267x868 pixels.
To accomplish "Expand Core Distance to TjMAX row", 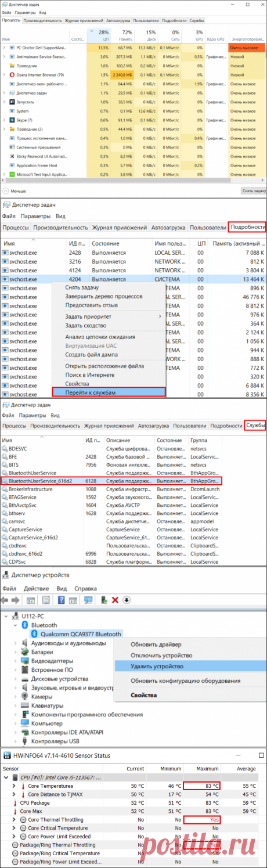I will 15,794.
